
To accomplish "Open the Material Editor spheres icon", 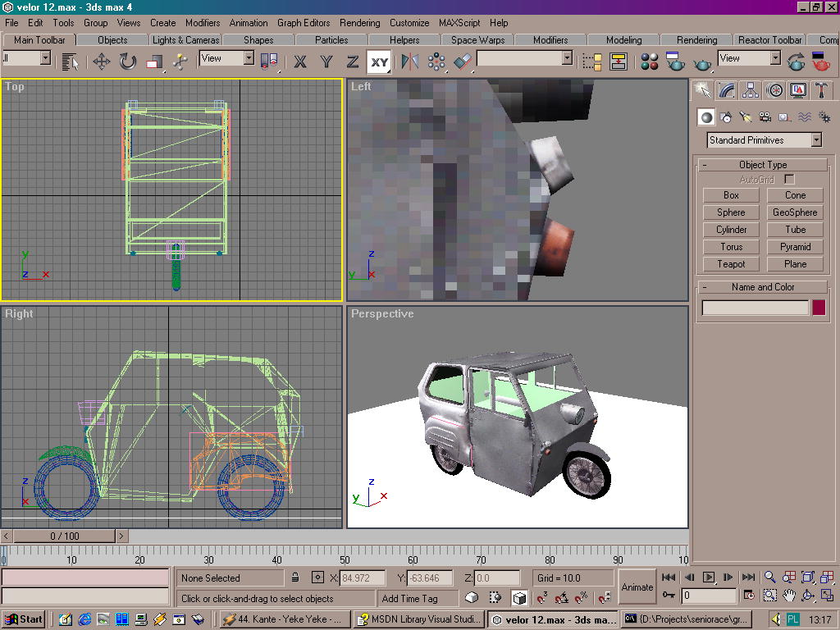I will click(650, 62).
